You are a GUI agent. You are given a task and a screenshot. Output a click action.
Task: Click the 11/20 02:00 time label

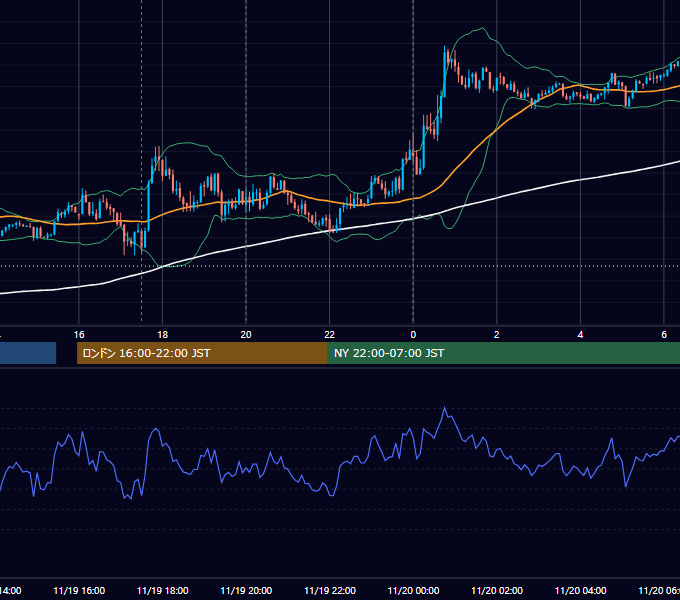pos(497,590)
